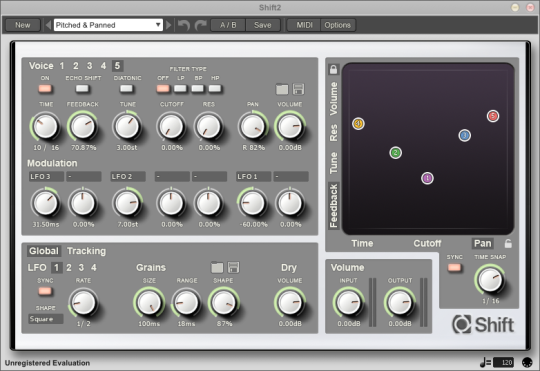Select Voice 4 tab

103,65
